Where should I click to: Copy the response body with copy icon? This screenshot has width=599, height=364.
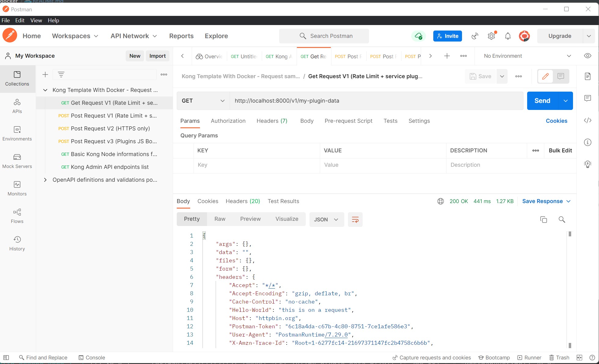click(x=544, y=220)
